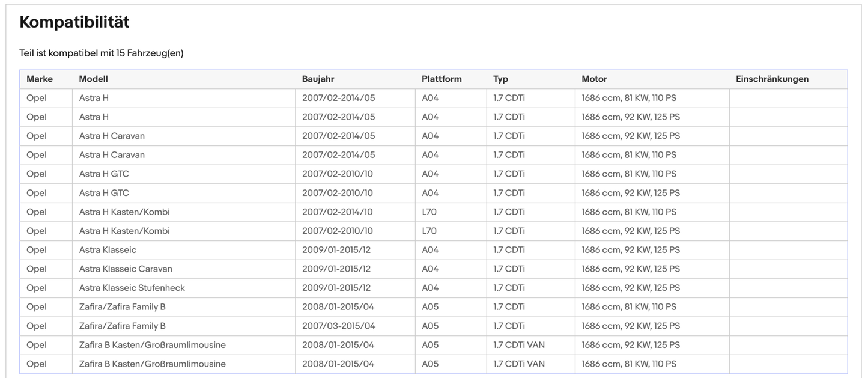Click the 2007/03-2015/04 Baujahr cell

338,326
